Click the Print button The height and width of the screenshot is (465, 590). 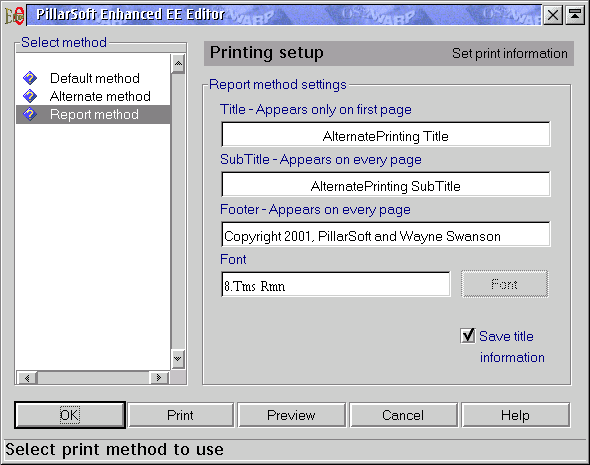pos(181,415)
